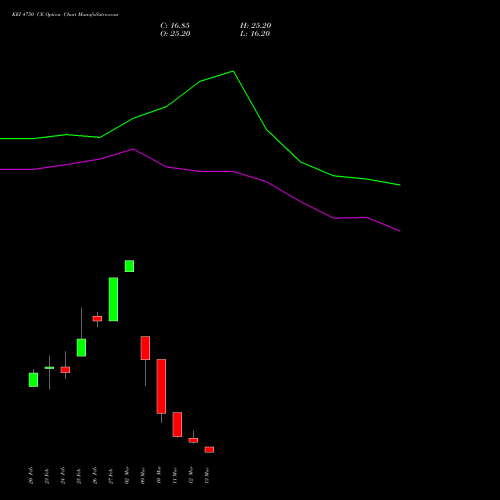The width and height of the screenshot is (500, 500).
Task: Select the last red candle for 13 Mar
Action: point(209,450)
